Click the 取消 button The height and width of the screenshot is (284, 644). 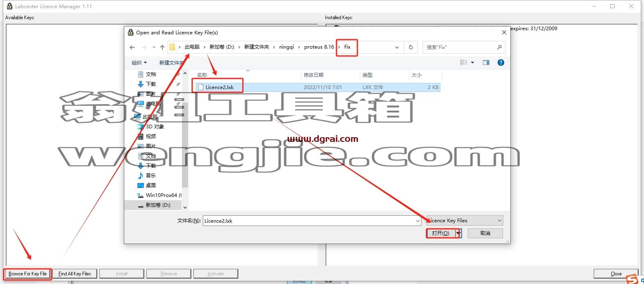[485, 233]
